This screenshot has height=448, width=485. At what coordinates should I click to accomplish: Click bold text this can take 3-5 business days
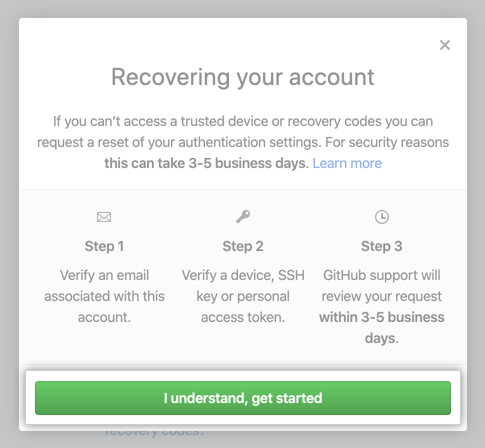click(204, 163)
